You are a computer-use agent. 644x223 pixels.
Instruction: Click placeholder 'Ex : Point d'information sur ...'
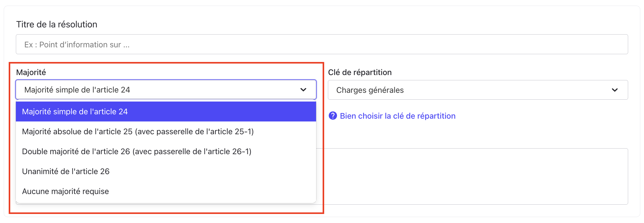pyautogui.click(x=77, y=45)
